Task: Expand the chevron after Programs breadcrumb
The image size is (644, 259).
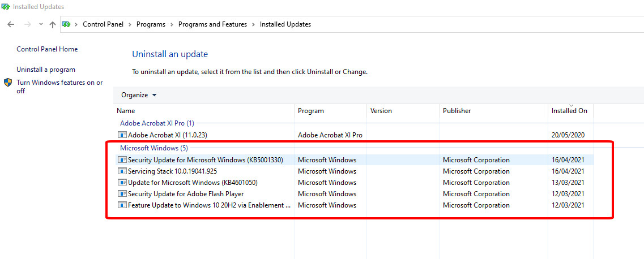Action: 172,24
